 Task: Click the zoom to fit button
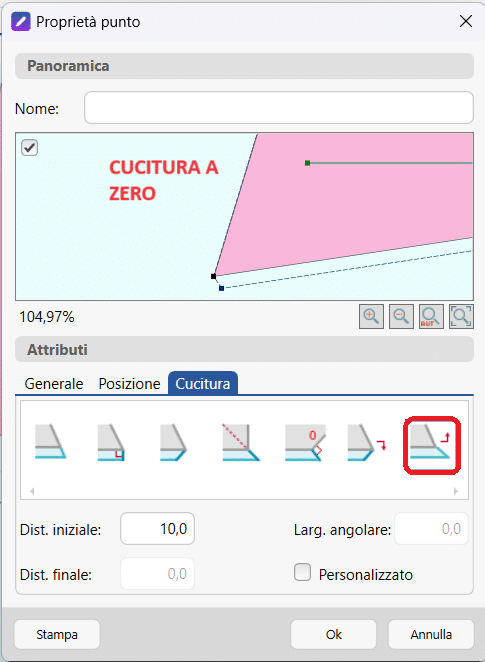pyautogui.click(x=461, y=316)
